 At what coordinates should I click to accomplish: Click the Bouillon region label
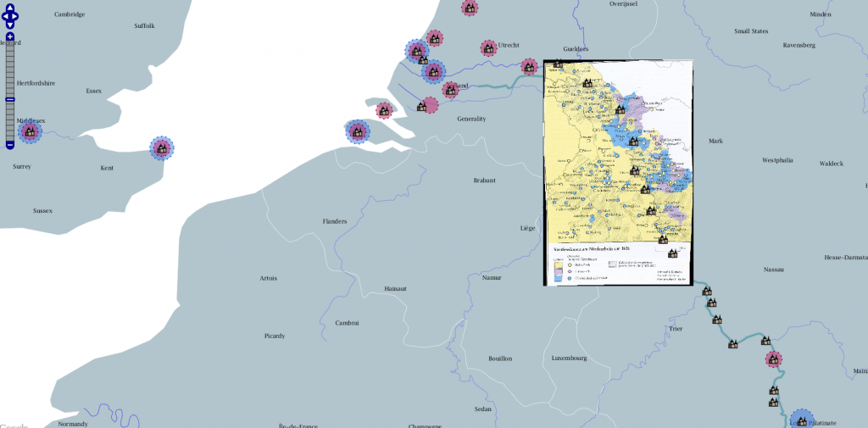pyautogui.click(x=500, y=359)
